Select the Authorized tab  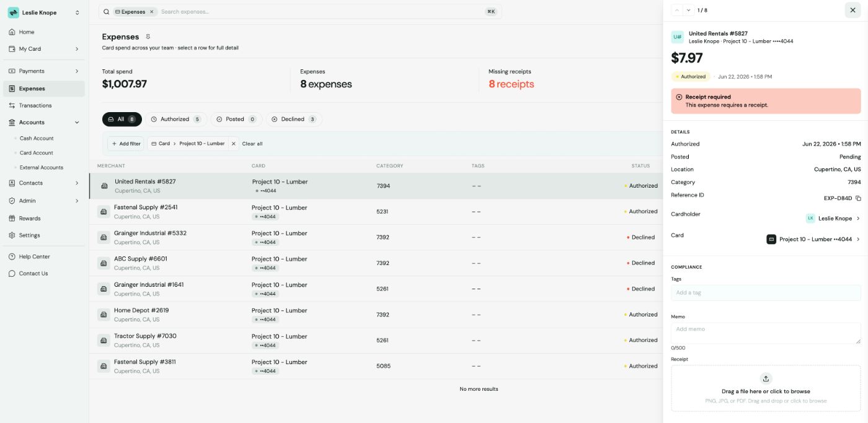click(176, 119)
